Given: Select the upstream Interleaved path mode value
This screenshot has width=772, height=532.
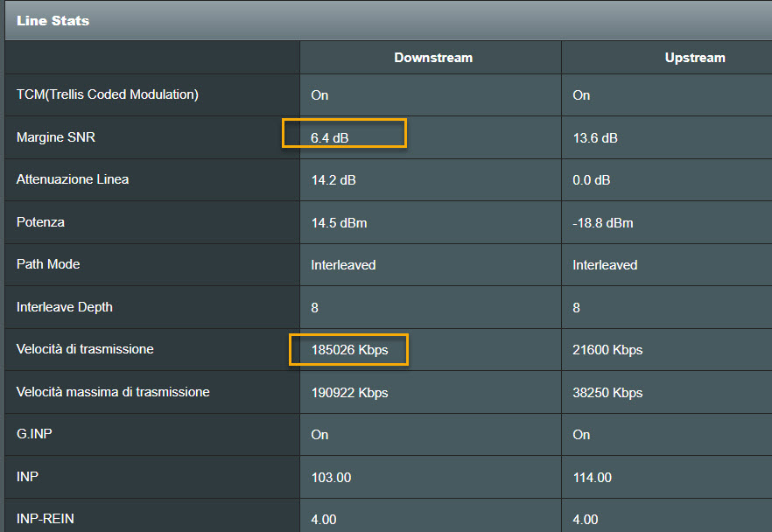Looking at the screenshot, I should point(605,265).
